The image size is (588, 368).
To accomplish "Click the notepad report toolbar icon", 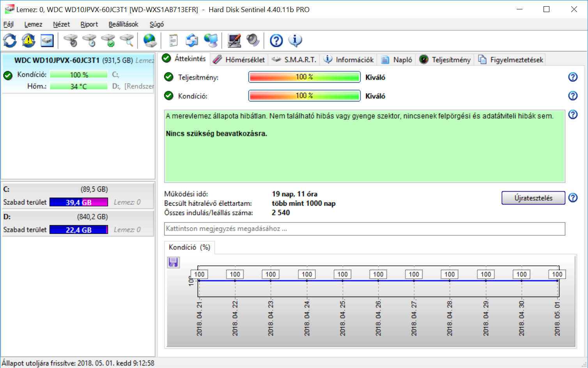I will pyautogui.click(x=173, y=40).
